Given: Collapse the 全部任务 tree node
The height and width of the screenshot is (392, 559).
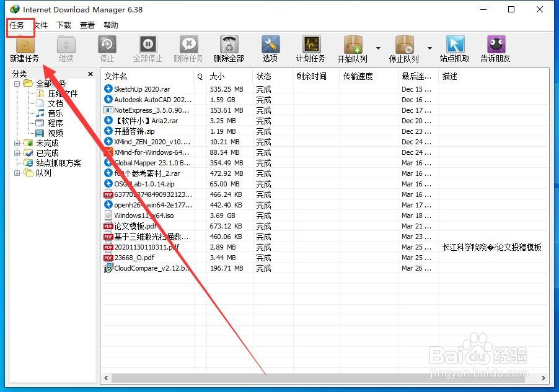Looking at the screenshot, I should coord(17,84).
